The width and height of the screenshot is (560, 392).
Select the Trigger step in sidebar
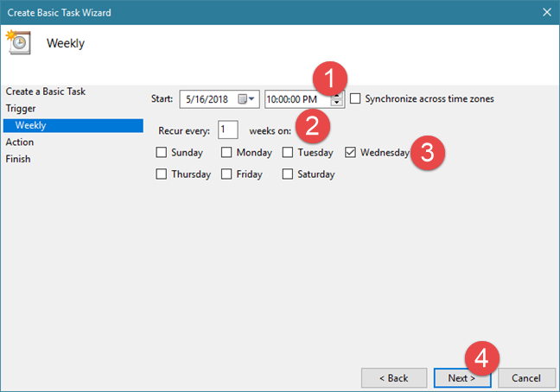(21, 109)
